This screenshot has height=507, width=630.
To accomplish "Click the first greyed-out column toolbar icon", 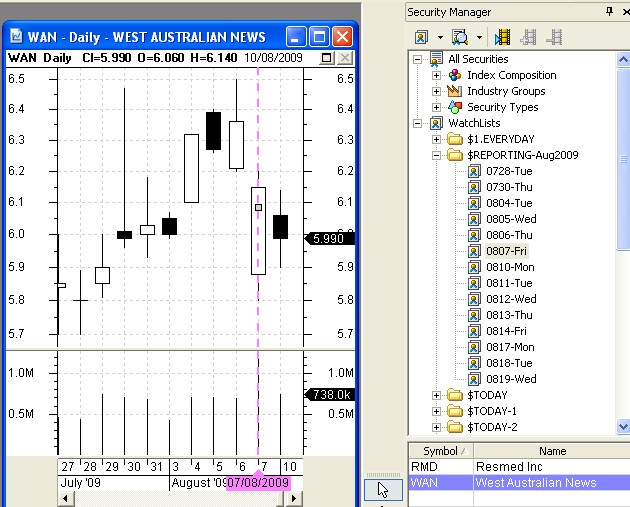I will coord(528,37).
